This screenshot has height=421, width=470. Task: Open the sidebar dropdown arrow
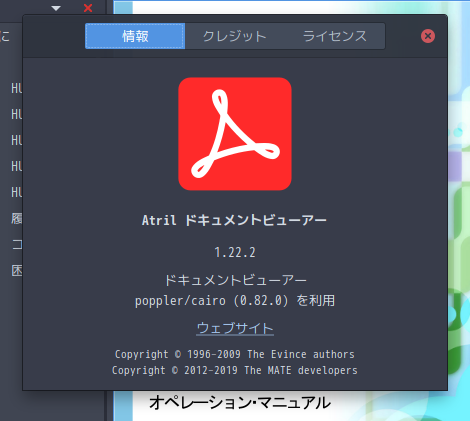[56, 8]
